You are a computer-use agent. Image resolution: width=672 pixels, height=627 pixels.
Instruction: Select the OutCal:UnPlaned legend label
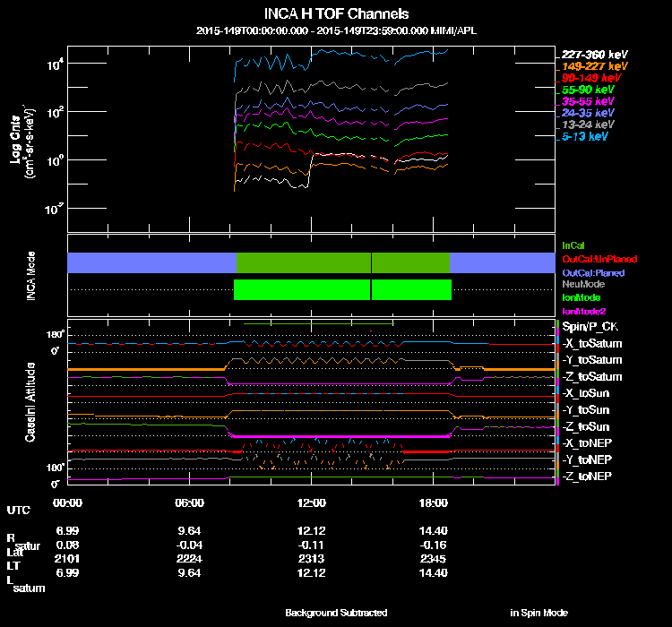[599, 259]
